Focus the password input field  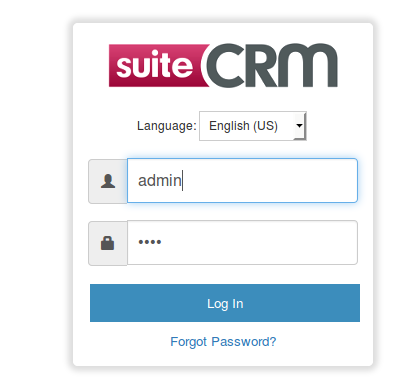(x=242, y=242)
